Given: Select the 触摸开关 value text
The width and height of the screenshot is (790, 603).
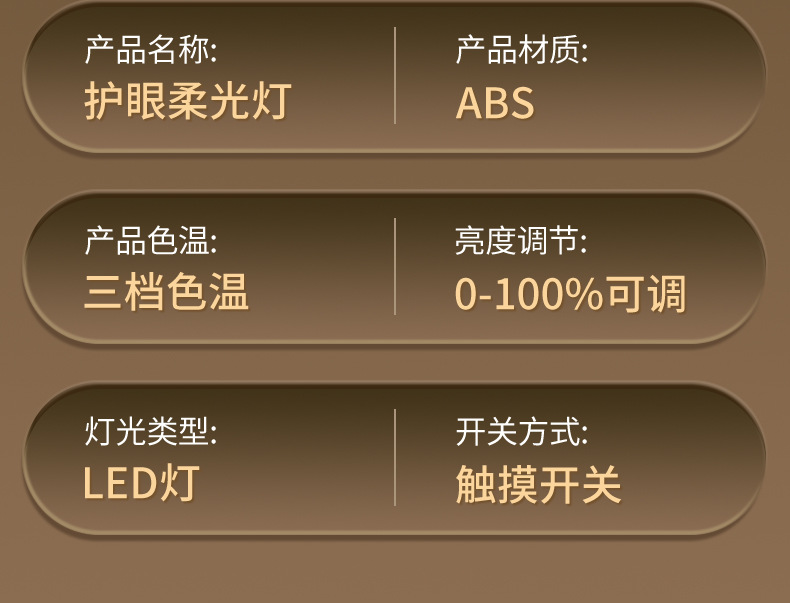Looking at the screenshot, I should 538,485.
